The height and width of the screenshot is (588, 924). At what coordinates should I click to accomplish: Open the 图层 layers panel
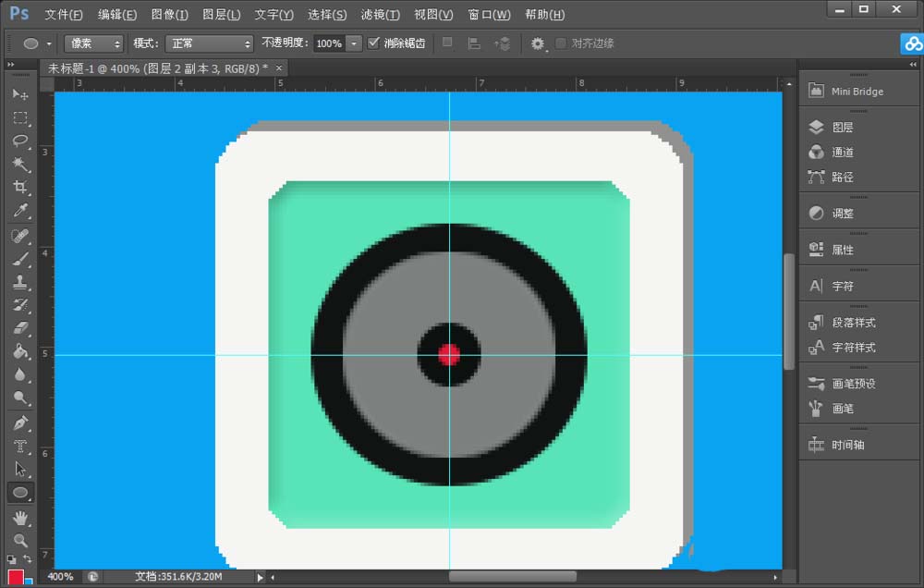tap(842, 128)
